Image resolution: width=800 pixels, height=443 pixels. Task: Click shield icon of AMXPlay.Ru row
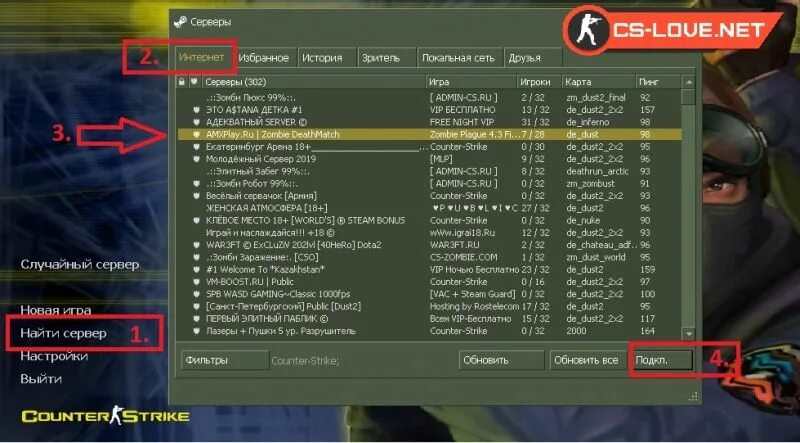[x=195, y=135]
